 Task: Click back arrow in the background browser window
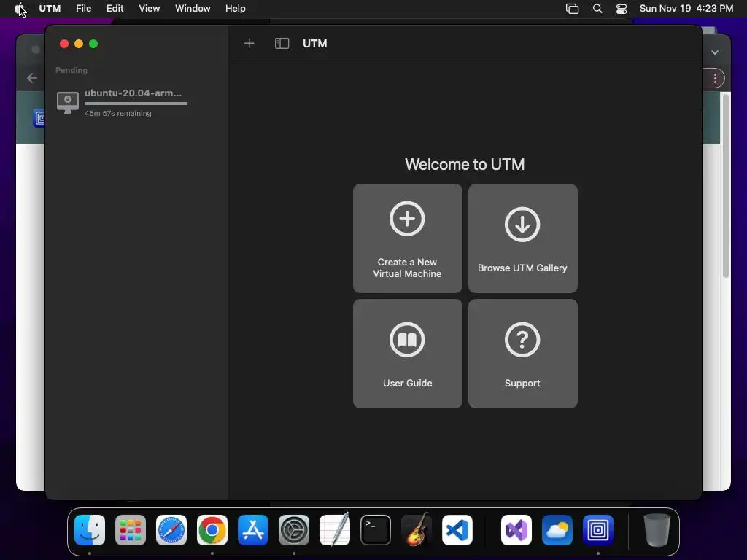(x=32, y=78)
